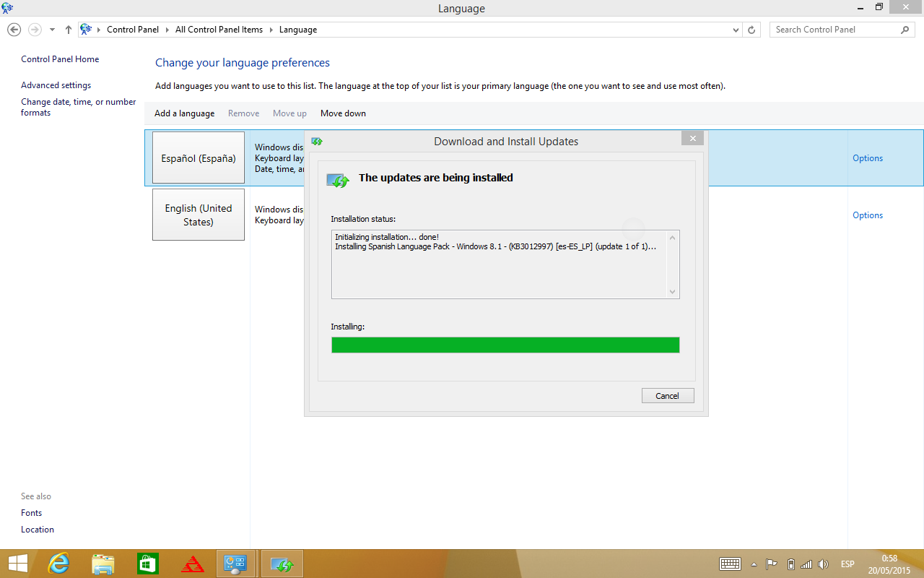Click the Search Control Panel field

click(834, 30)
